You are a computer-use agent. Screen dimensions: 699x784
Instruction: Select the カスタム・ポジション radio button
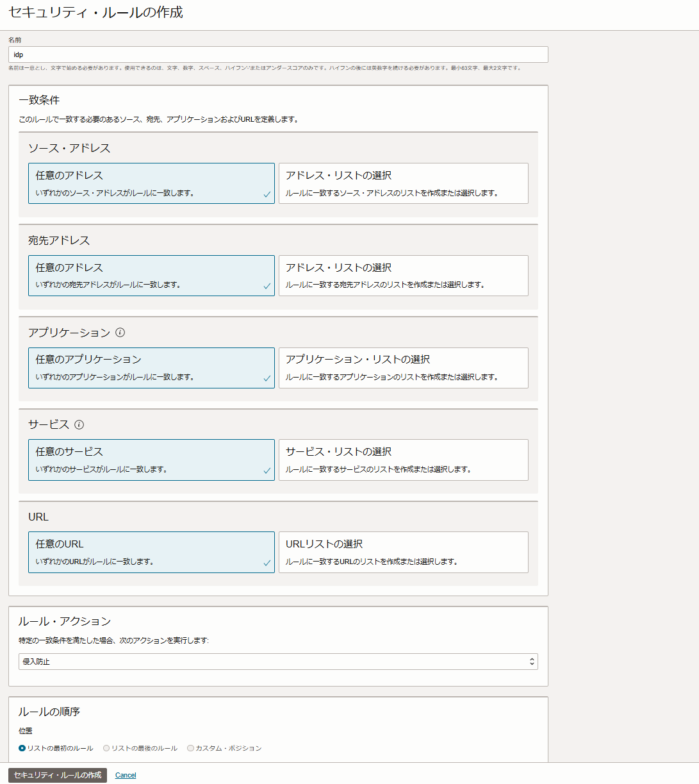pyautogui.click(x=190, y=747)
